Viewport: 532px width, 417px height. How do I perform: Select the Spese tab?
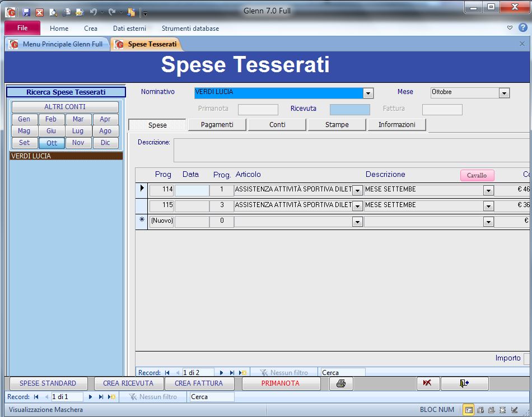157,125
